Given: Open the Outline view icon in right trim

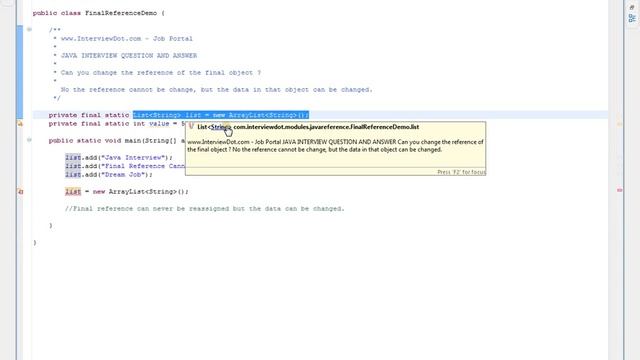Looking at the screenshot, I should (x=632, y=18).
